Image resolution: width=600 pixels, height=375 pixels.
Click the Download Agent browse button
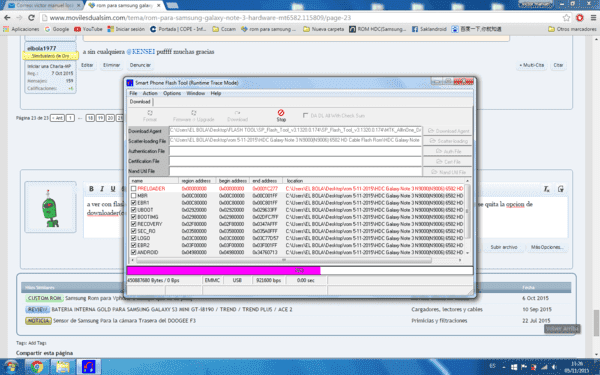tap(448, 131)
